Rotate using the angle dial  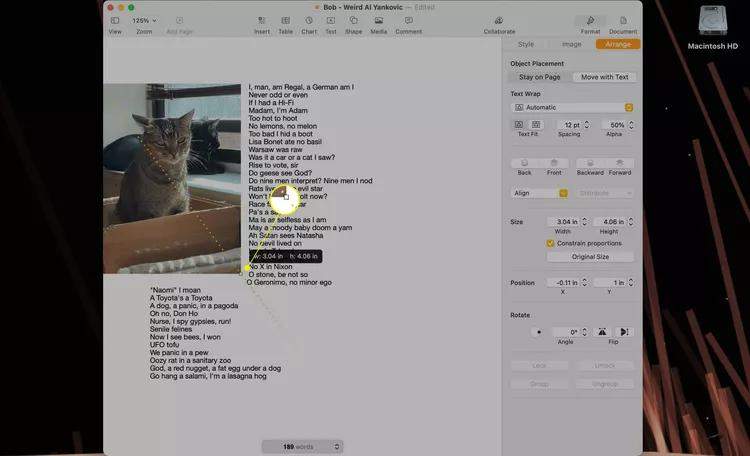540,331
